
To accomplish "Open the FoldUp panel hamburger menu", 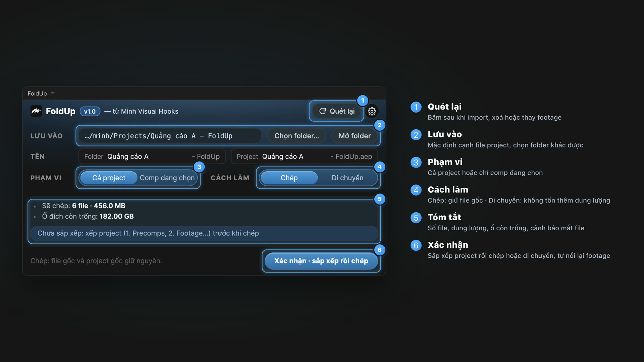I will (x=53, y=94).
